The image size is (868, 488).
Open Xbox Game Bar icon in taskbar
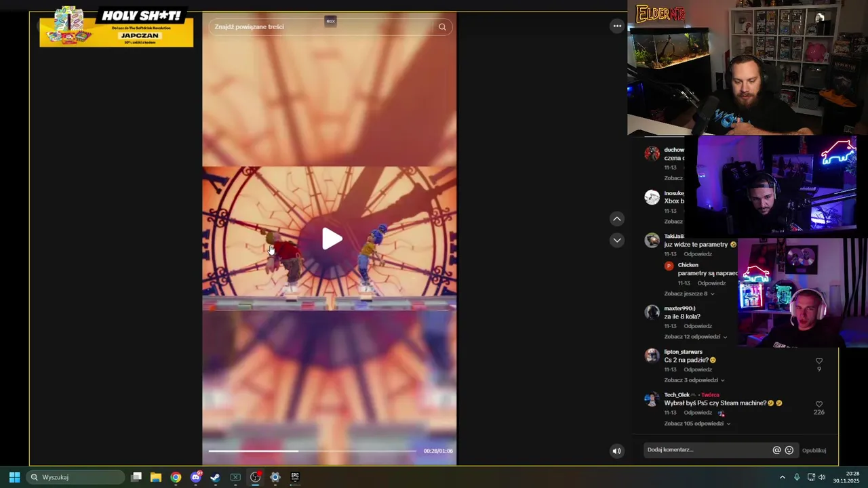(235, 477)
